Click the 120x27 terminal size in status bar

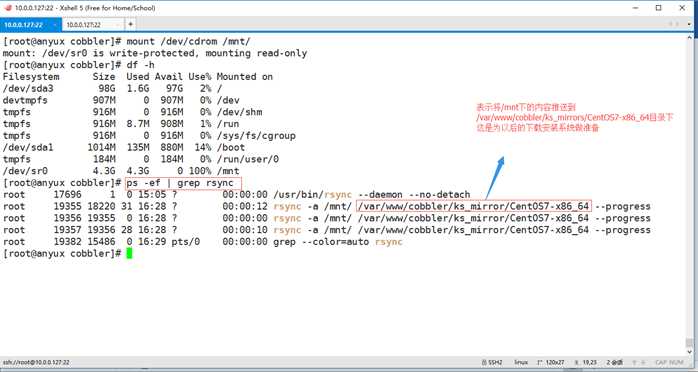(x=551, y=363)
